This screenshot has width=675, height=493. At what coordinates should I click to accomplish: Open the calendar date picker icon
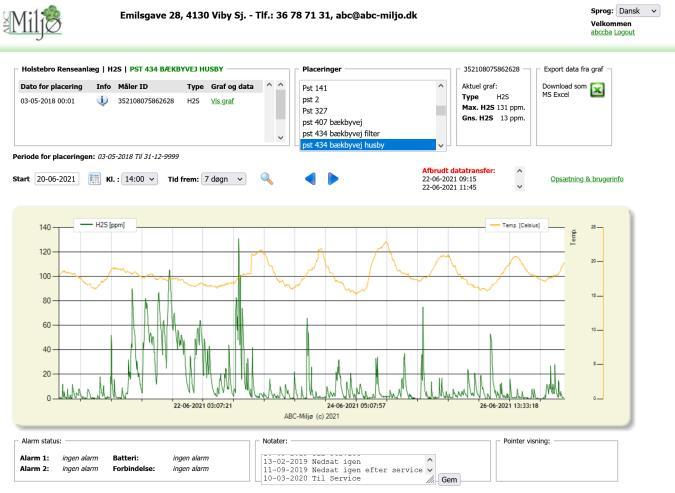(x=94, y=179)
